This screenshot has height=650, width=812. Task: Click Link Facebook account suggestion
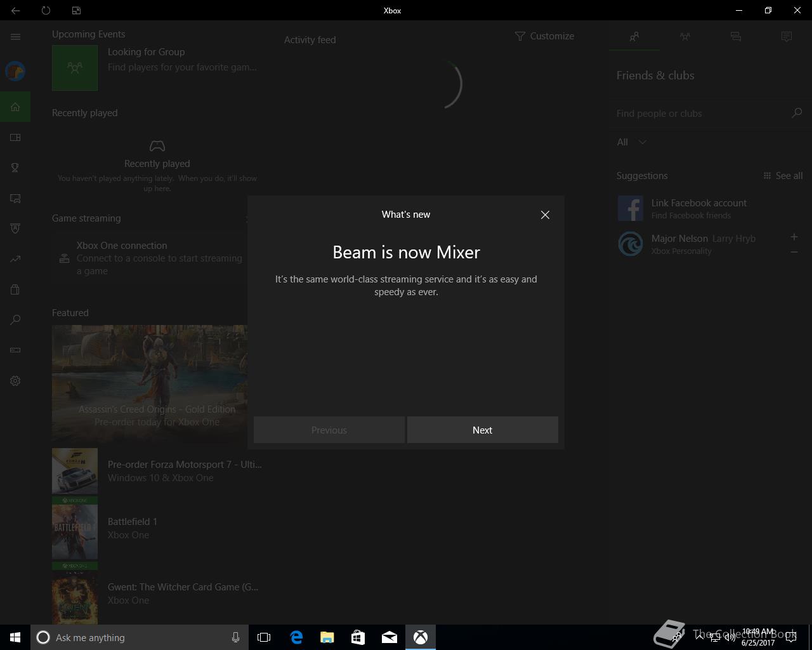coord(710,208)
